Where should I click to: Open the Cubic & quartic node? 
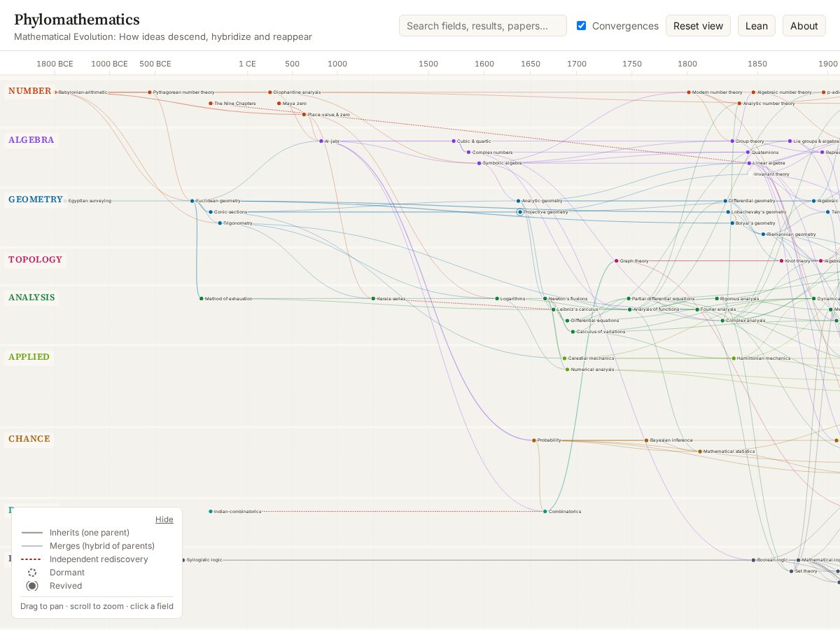[x=454, y=141]
